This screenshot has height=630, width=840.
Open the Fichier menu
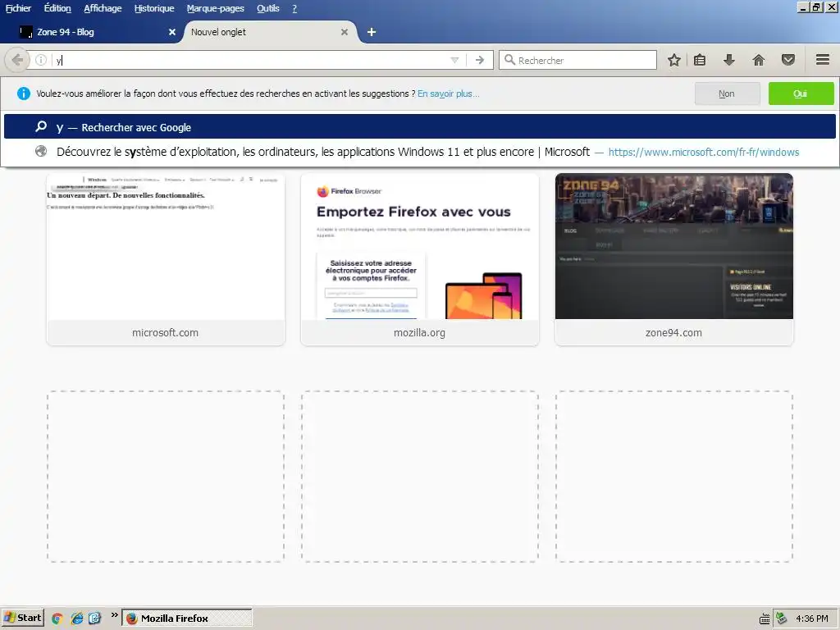click(18, 8)
